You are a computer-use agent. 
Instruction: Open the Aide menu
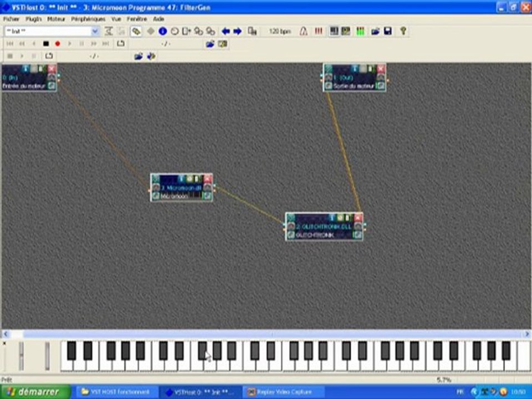158,19
